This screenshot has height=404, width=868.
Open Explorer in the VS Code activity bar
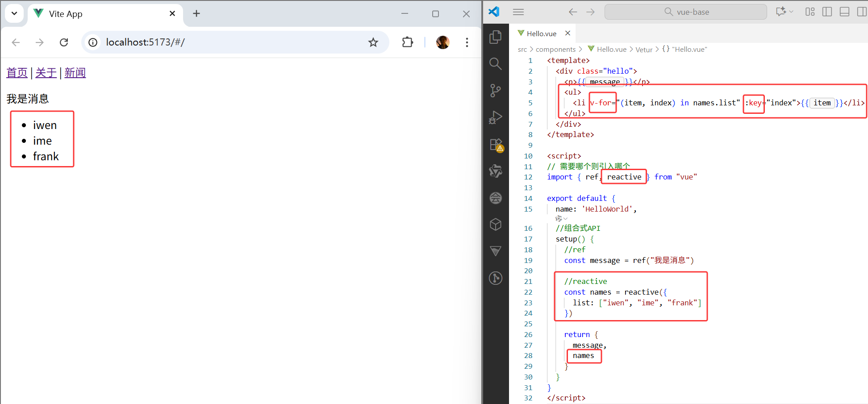(x=496, y=37)
